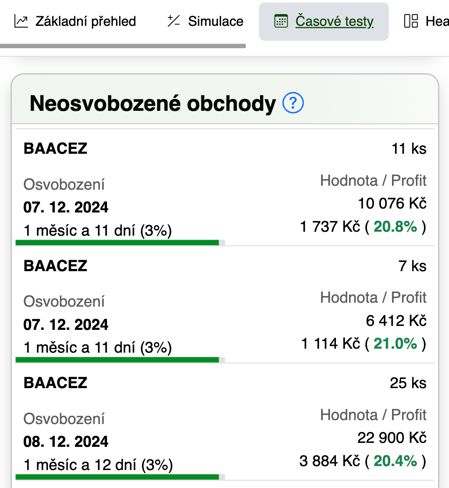Viewport: 449px width, 488px height.
Task: Click the calendar icon in Časové testy tab
Action: (281, 21)
